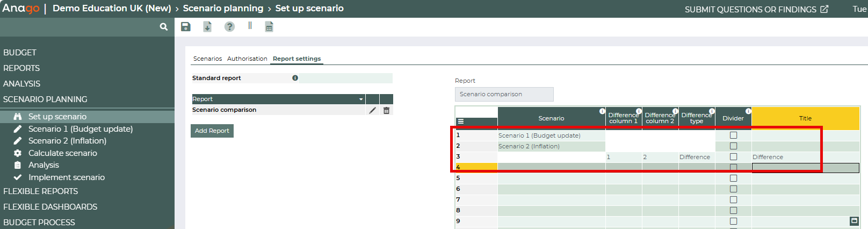Click the save disk icon in toolbar
The height and width of the screenshot is (229, 868).
pos(186,27)
